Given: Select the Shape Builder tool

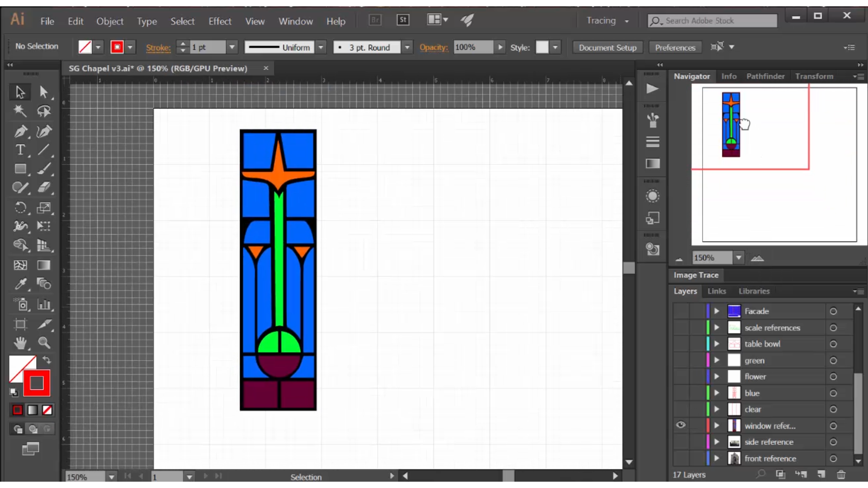Looking at the screenshot, I should pos(20,245).
